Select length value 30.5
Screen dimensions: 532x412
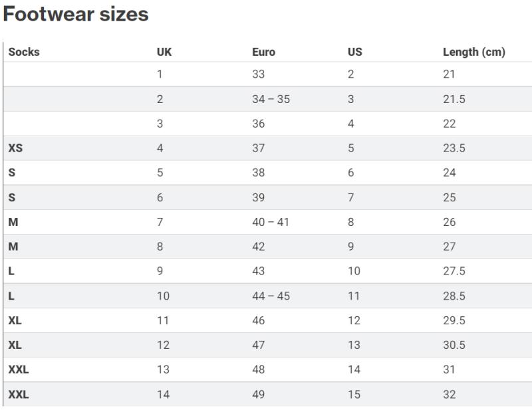click(454, 345)
